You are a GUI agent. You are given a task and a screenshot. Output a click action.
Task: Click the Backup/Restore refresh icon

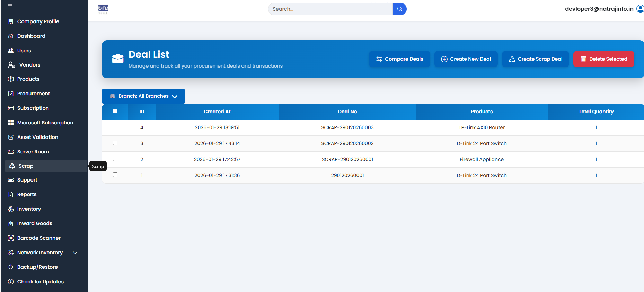(11, 267)
